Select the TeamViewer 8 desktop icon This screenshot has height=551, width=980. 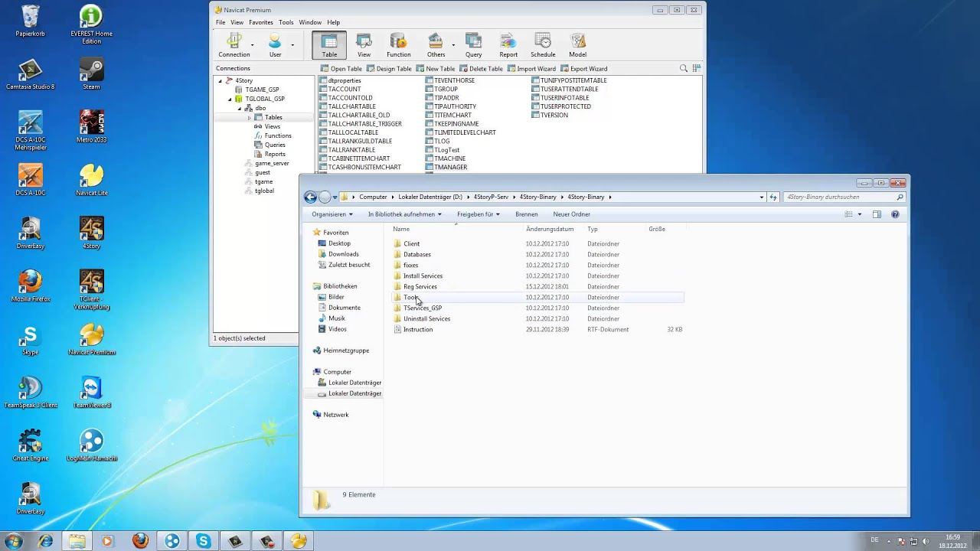pos(91,393)
